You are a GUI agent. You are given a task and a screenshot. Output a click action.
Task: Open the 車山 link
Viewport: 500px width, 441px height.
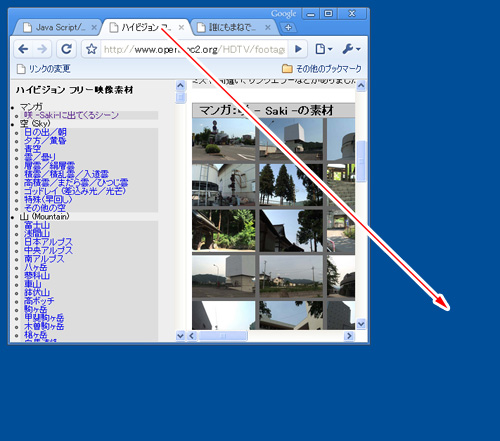pyautogui.click(x=33, y=284)
